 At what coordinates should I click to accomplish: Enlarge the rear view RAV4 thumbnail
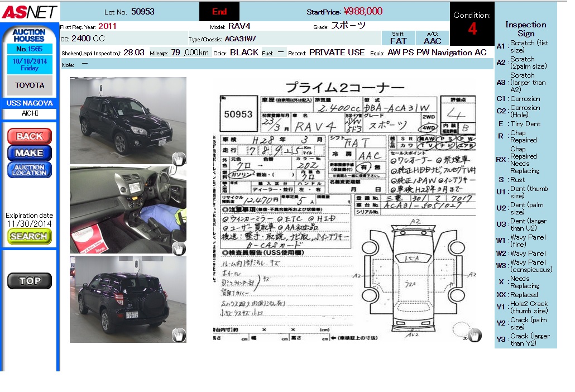[128, 299]
